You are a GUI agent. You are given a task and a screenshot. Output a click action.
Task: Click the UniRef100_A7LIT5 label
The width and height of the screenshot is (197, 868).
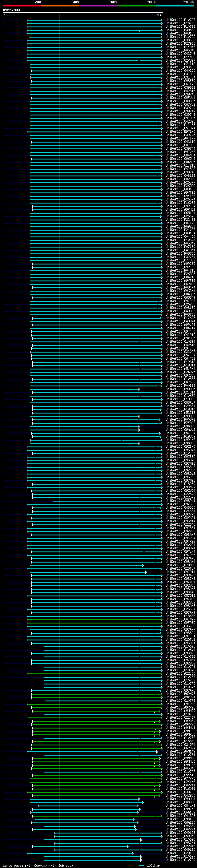180,64
